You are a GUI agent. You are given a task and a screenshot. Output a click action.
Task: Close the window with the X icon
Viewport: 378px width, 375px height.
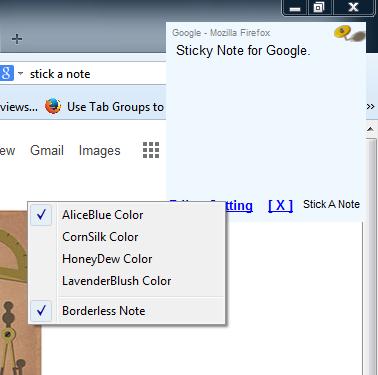(x=353, y=8)
